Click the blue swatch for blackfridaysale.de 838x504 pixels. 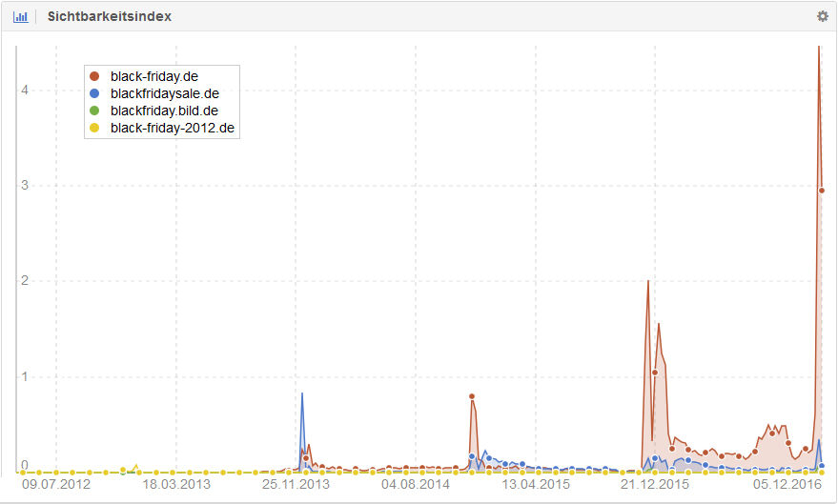coord(94,93)
